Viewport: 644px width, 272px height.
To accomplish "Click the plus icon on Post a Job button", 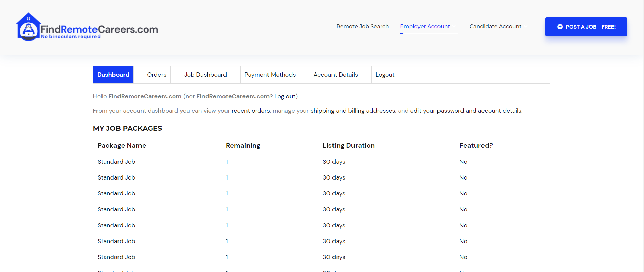I will pos(560,27).
